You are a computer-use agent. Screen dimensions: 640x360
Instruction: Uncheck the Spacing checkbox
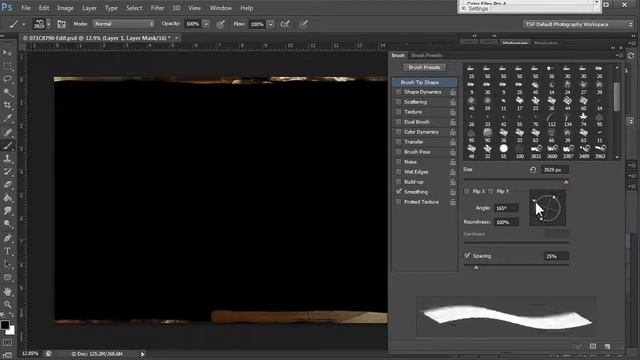point(467,256)
